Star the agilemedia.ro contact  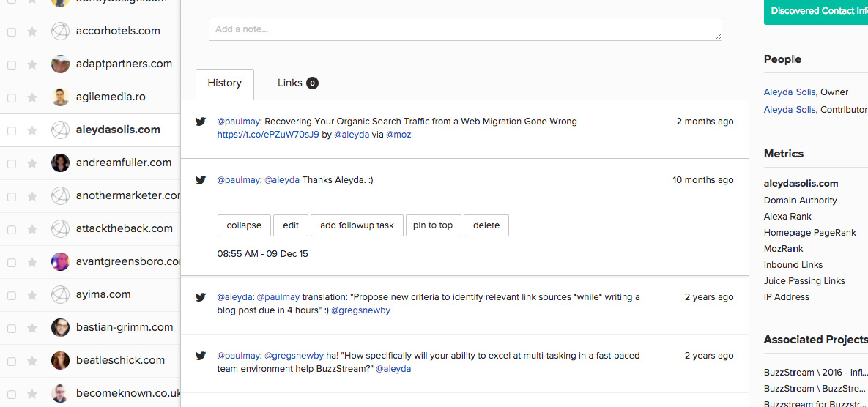point(32,97)
